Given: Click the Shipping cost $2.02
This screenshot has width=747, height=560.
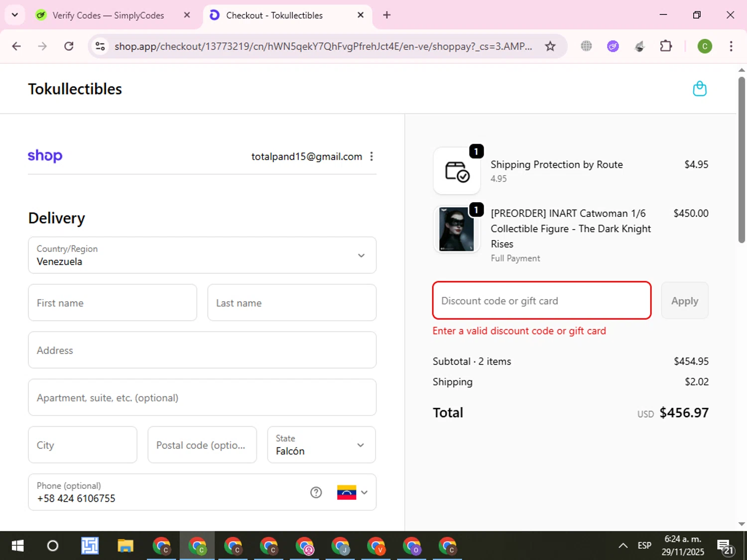Looking at the screenshot, I should (697, 382).
